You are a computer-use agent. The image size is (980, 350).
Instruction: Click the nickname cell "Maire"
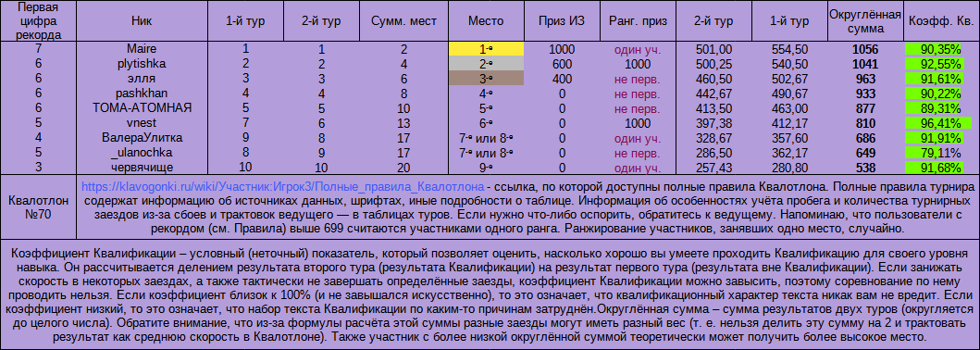coord(142,49)
